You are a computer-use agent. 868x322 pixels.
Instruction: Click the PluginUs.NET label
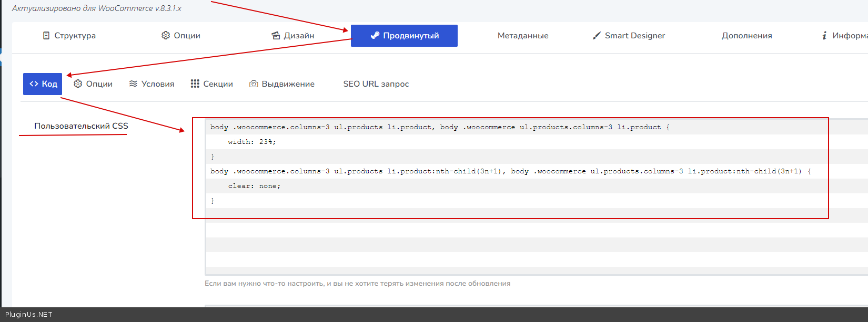coord(29,315)
